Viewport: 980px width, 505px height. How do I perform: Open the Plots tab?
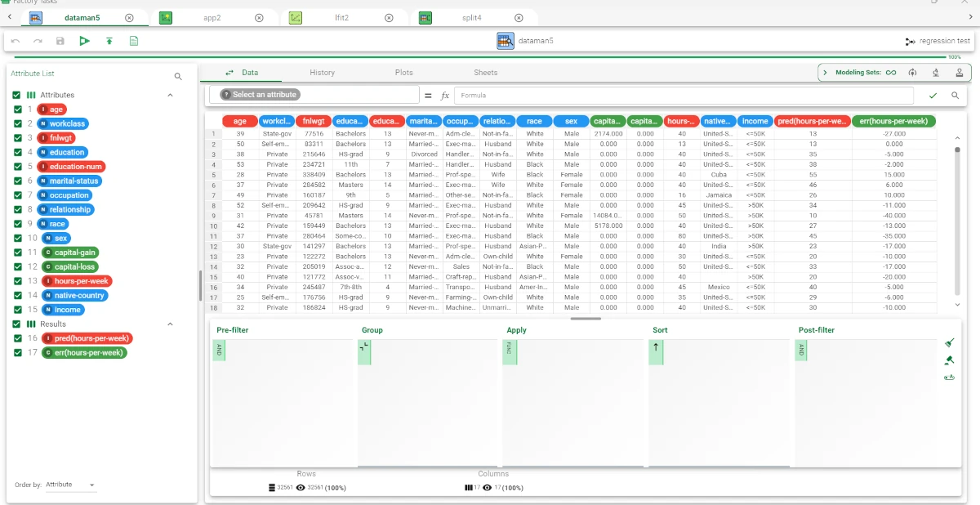(403, 73)
